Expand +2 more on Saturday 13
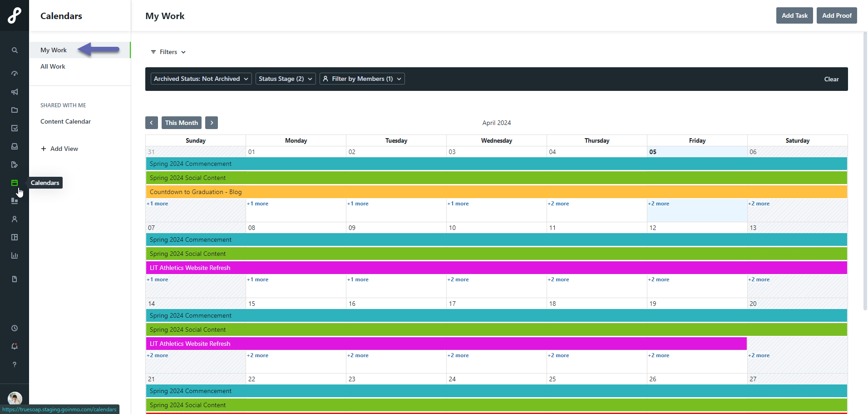The image size is (868, 414). 759,279
